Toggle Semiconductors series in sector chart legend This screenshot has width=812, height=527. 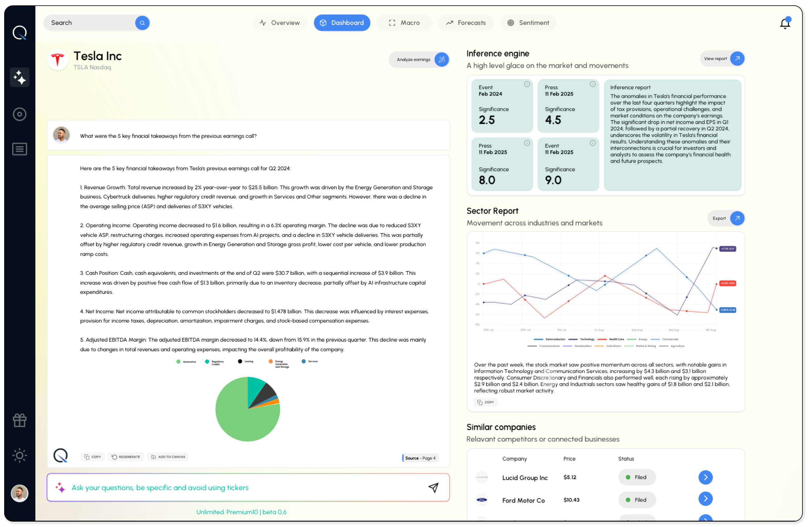tap(550, 340)
